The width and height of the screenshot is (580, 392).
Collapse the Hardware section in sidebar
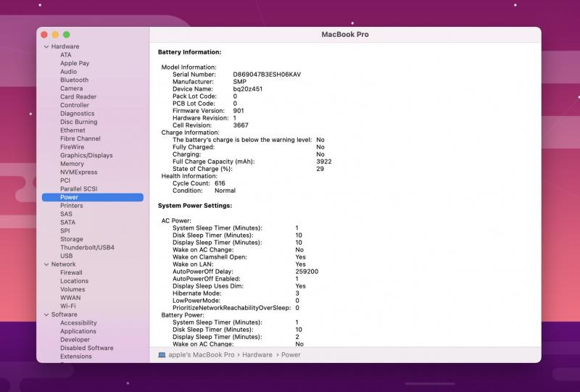[x=46, y=46]
